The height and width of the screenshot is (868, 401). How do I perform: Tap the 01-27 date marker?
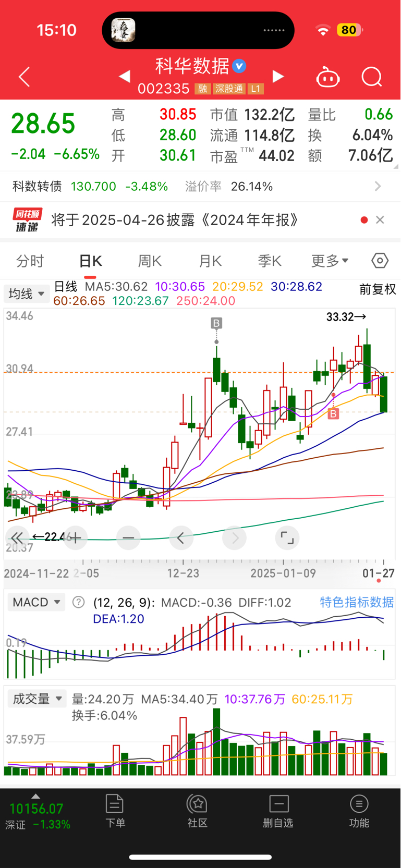pos(379,573)
